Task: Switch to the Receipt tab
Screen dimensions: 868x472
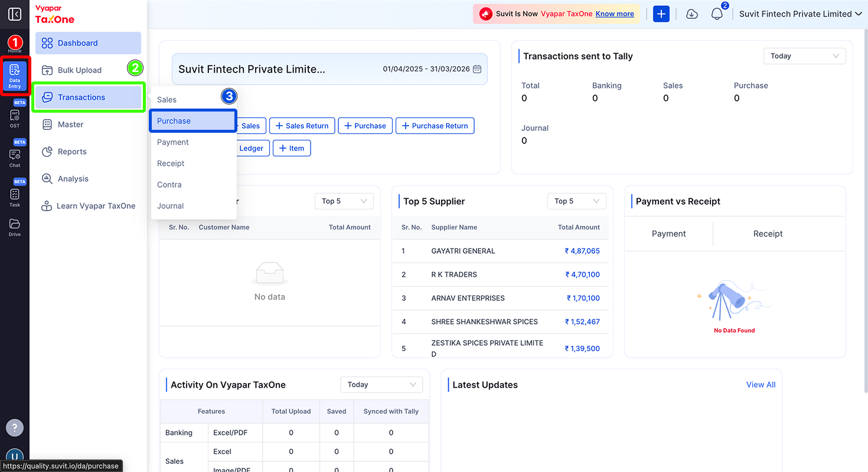Action: click(768, 234)
